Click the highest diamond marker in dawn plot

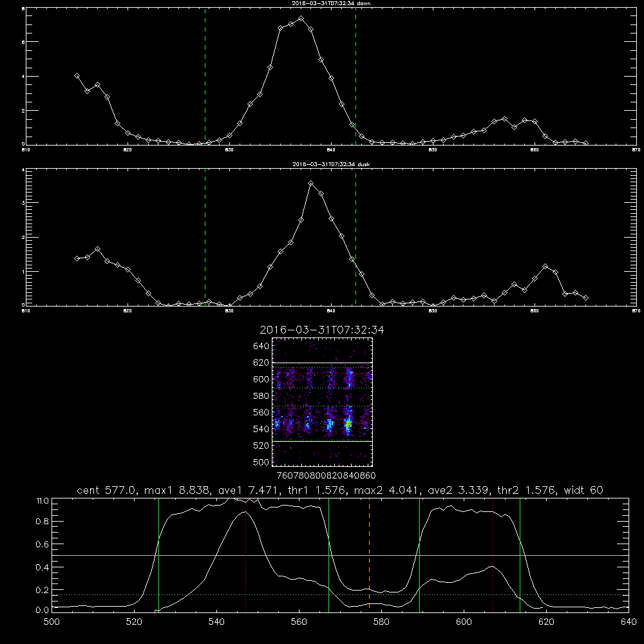coord(301,19)
